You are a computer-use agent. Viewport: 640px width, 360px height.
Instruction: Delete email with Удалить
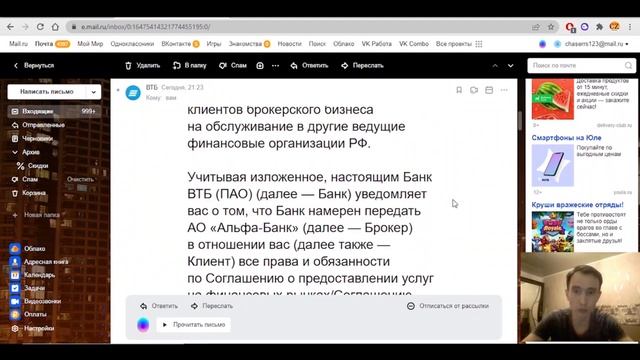142,65
